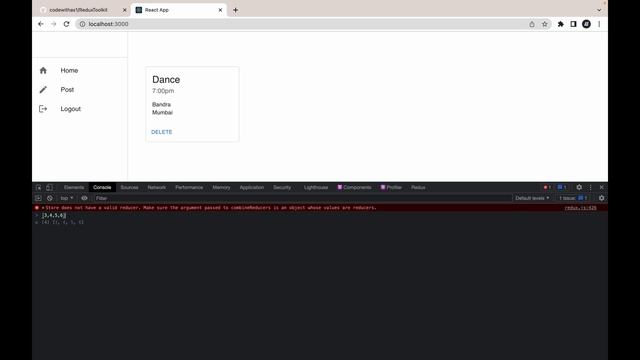Expand the tab search chevron

click(599, 10)
